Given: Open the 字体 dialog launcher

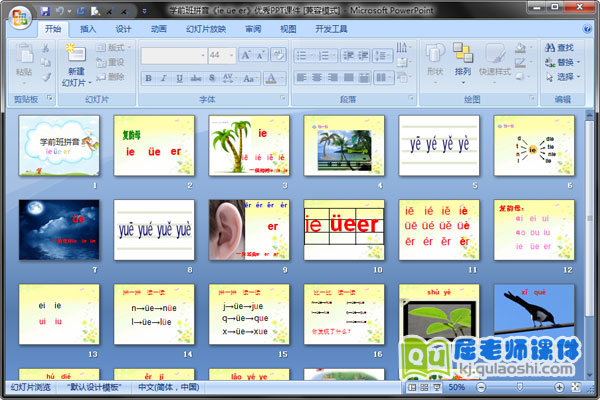Looking at the screenshot, I should (283, 98).
